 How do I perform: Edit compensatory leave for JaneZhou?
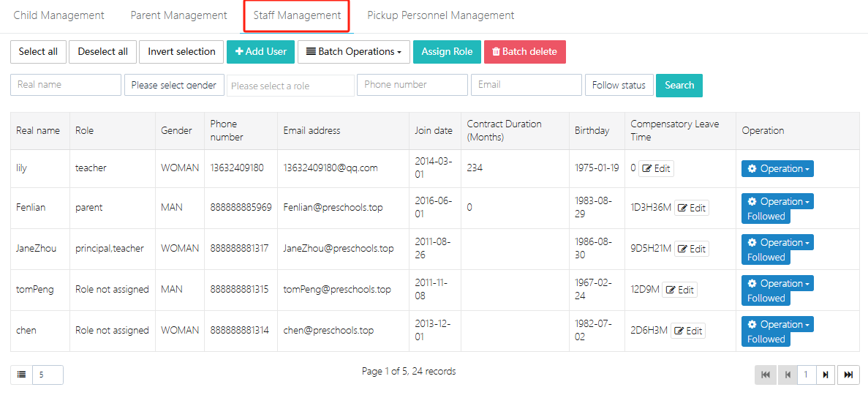coord(691,249)
